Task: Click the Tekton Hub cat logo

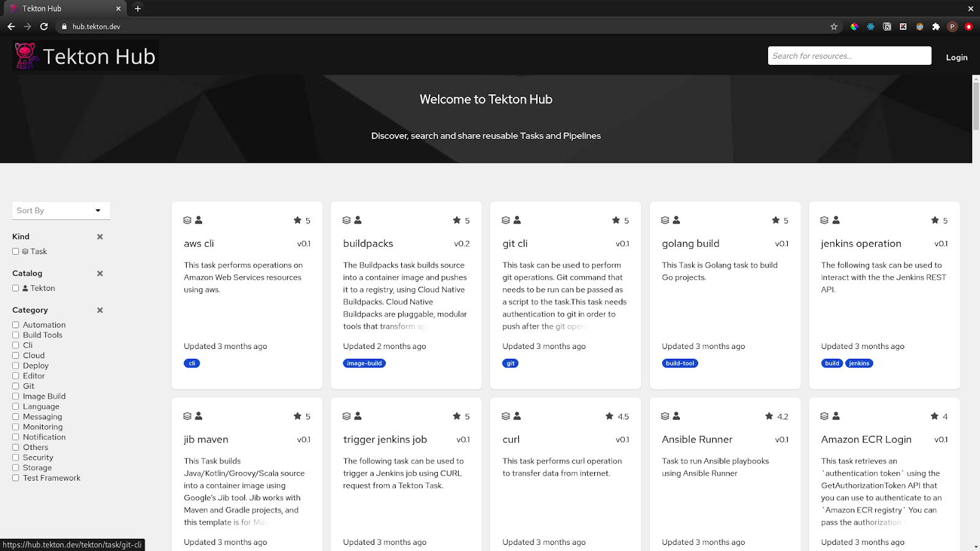Action: pyautogui.click(x=25, y=56)
